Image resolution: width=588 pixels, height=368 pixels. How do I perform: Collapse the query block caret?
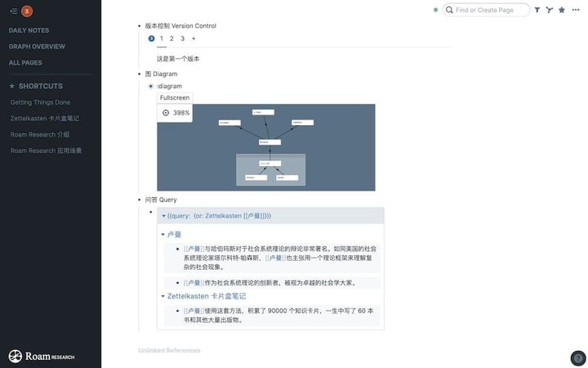click(x=163, y=216)
